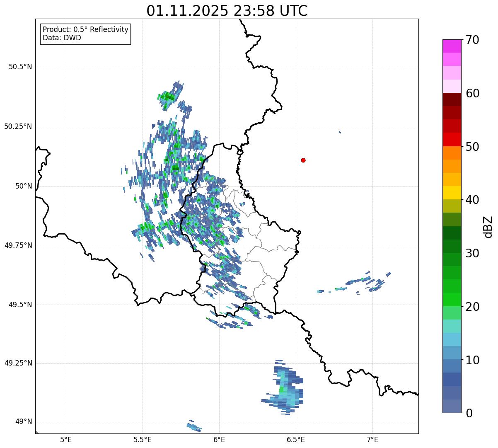Click the 6°E longitude label

219,440
